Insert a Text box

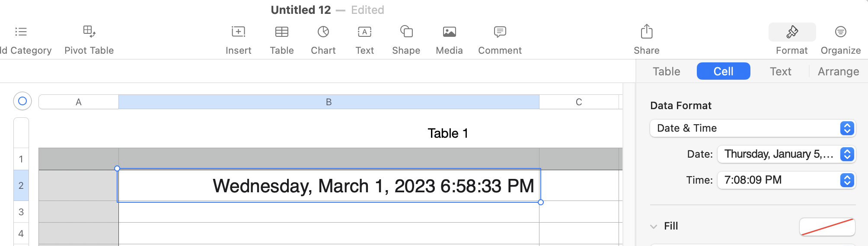click(365, 32)
